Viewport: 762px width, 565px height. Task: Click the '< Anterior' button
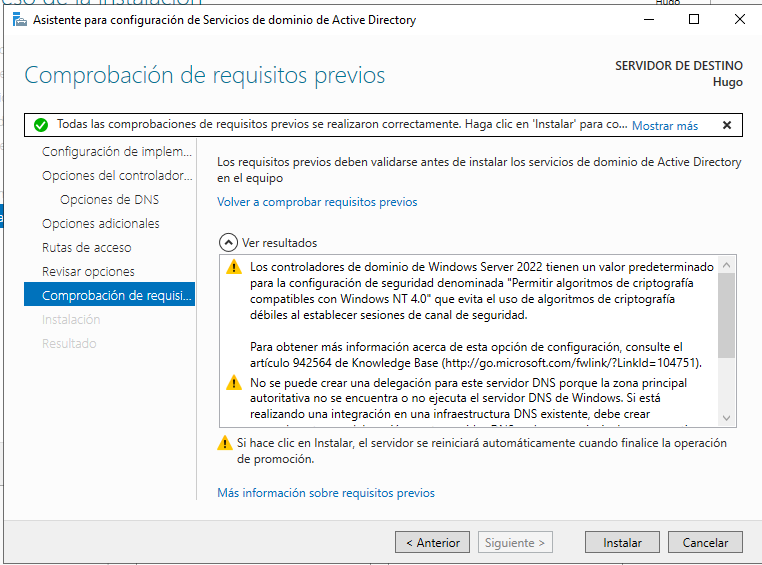pos(432,543)
